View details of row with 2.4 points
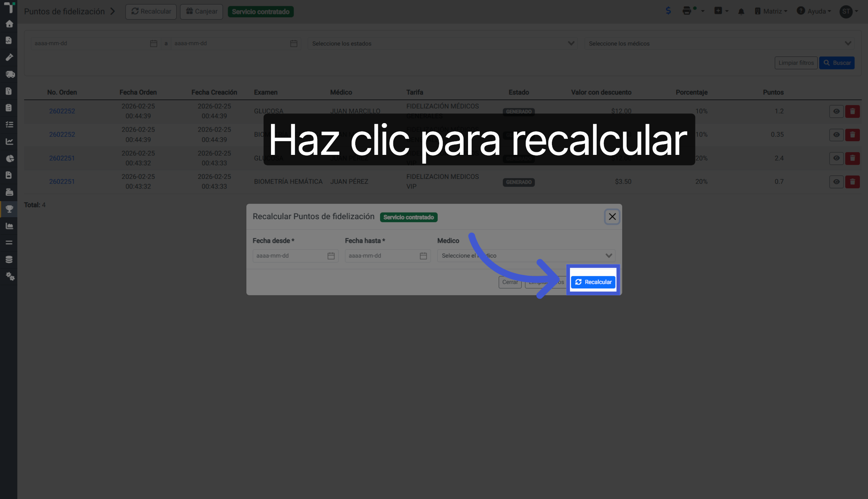This screenshot has width=868, height=499. point(836,158)
